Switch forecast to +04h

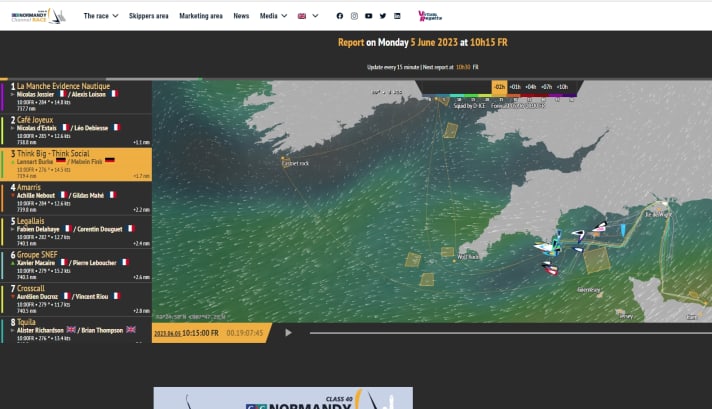(530, 87)
